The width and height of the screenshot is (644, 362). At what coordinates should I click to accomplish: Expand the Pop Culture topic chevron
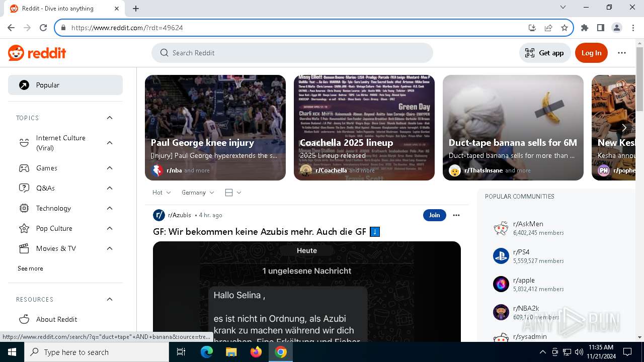click(x=110, y=228)
